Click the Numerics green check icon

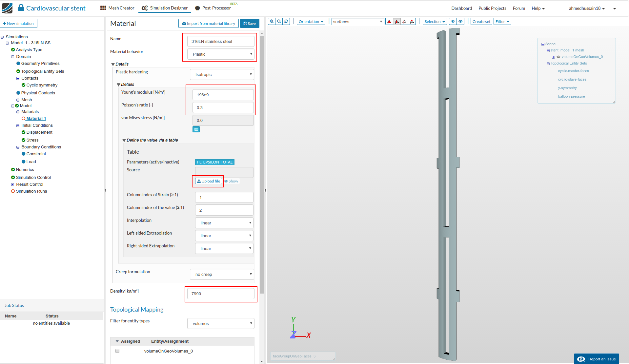pos(13,170)
